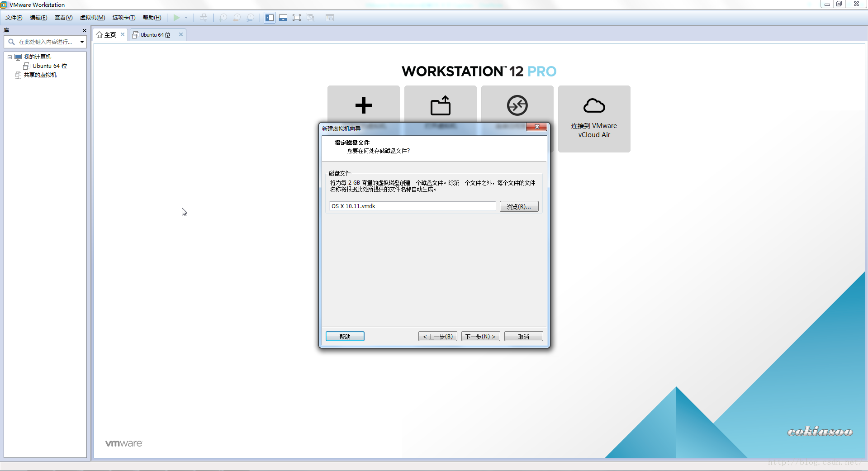Screen dimensions: 868x471
Task: Click the VM icon on Ubuntu tab
Action: [135, 35]
